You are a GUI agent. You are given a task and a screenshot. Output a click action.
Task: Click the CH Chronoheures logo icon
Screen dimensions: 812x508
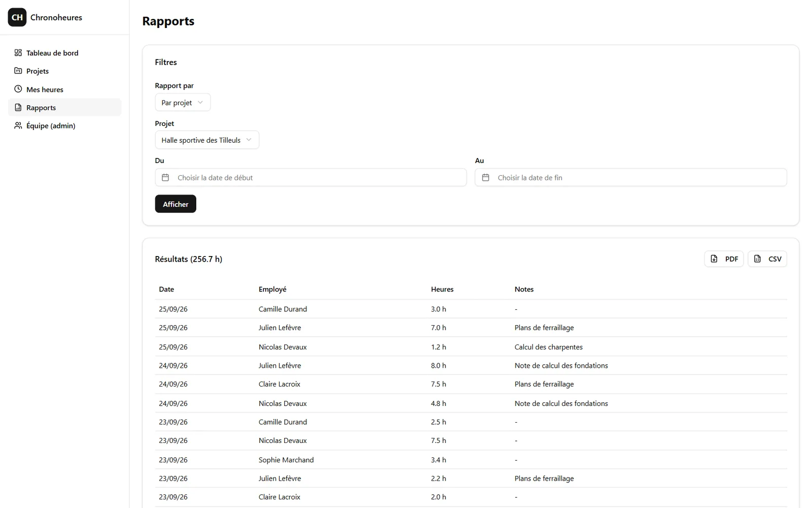(x=17, y=17)
